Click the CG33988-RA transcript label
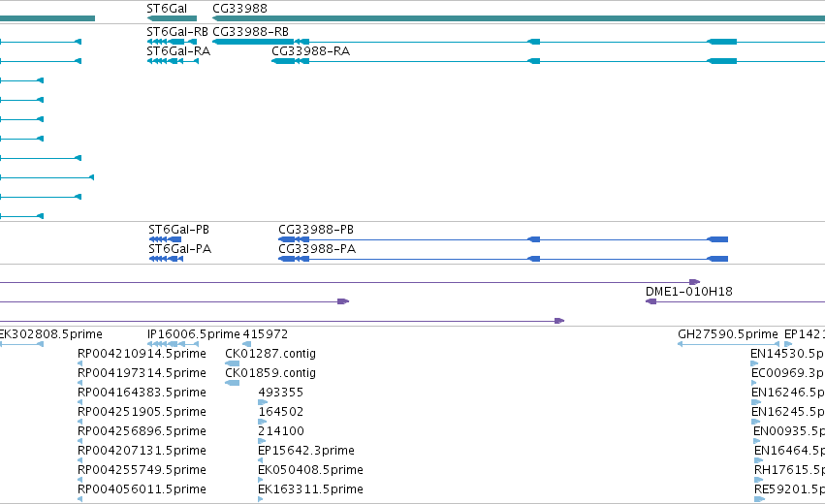Screen dimensions: 825x504 point(311,51)
